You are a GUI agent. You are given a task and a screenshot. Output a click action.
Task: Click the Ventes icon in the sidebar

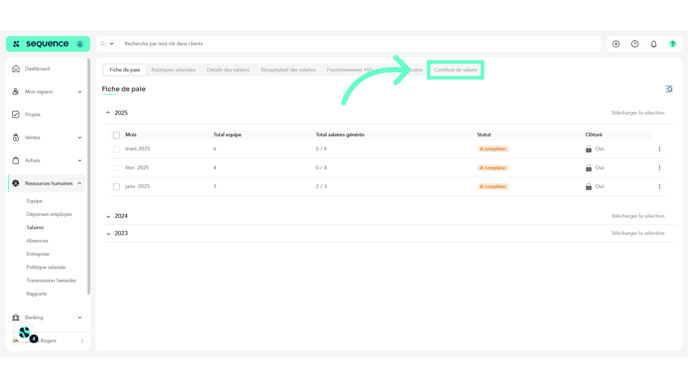click(16, 137)
